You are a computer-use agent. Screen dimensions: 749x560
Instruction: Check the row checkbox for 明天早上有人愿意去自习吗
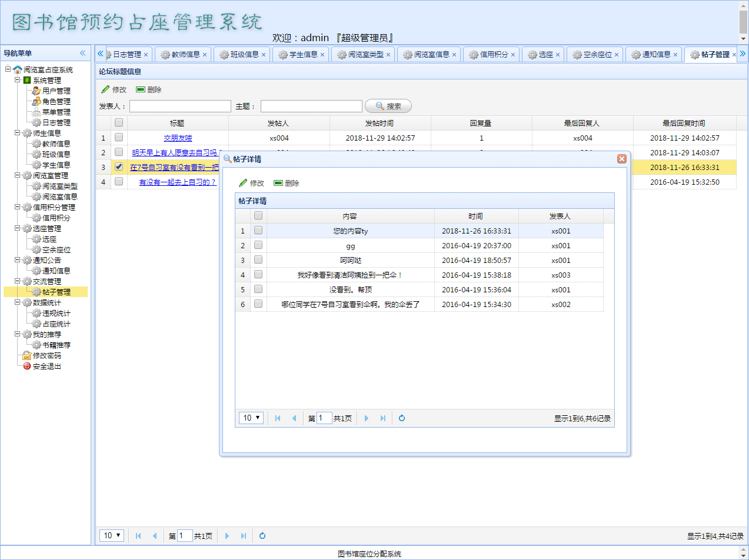119,152
